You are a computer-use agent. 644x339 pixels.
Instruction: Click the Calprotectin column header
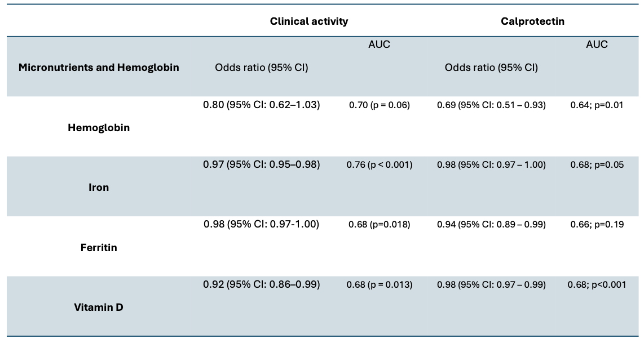(532, 21)
